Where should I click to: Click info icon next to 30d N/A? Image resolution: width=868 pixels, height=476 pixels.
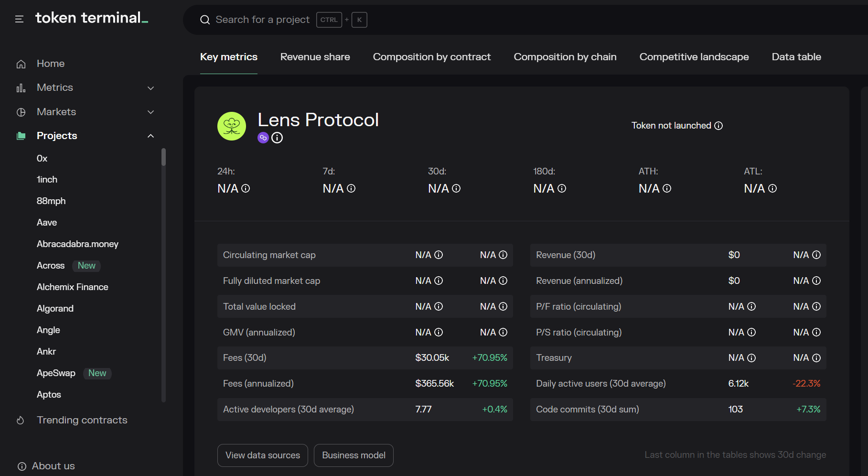[456, 188]
